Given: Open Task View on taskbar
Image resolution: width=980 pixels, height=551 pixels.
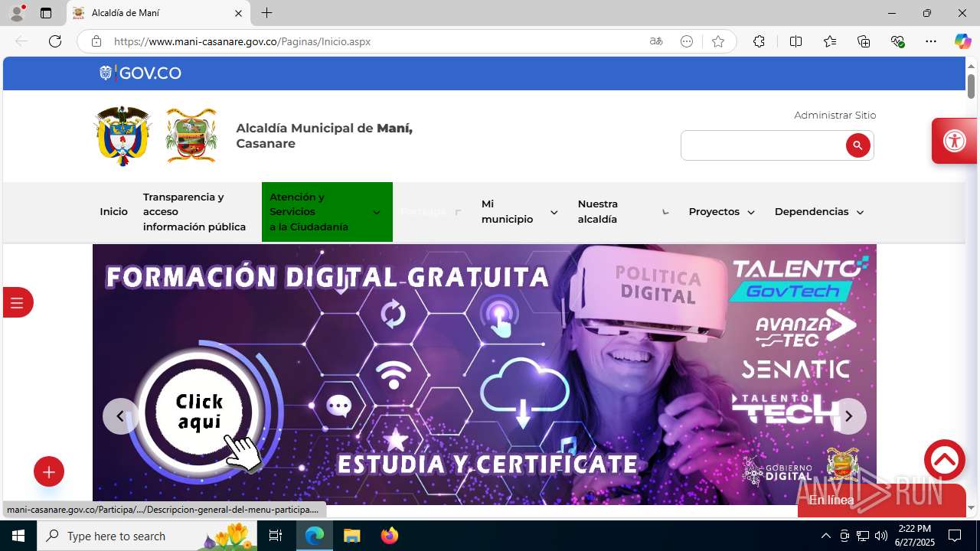Looking at the screenshot, I should (x=276, y=536).
